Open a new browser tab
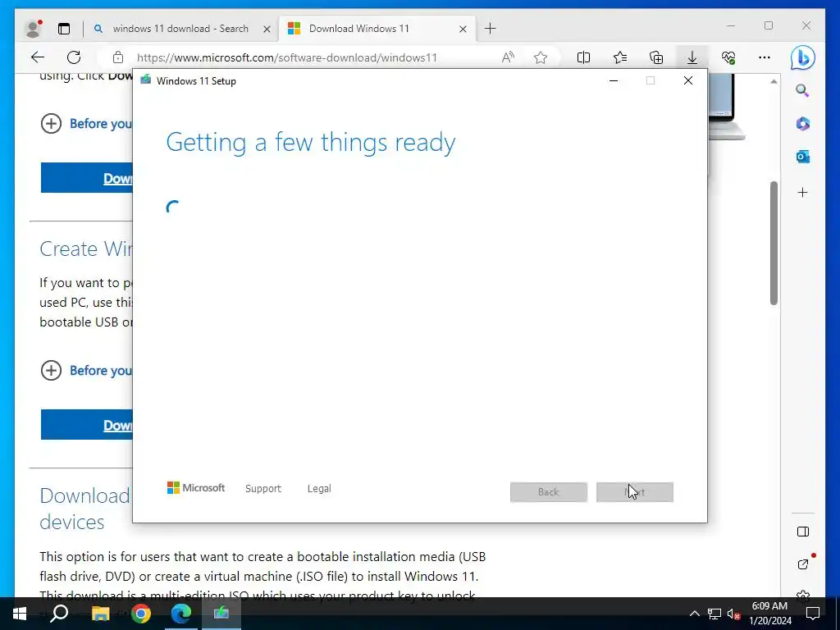The image size is (840, 630). pos(491,29)
